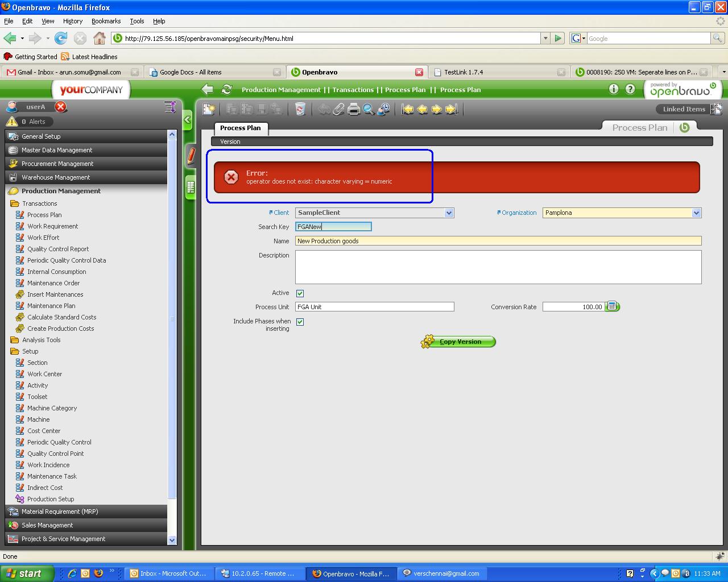
Task: Click the refresh icon in green header
Action: pos(226,90)
